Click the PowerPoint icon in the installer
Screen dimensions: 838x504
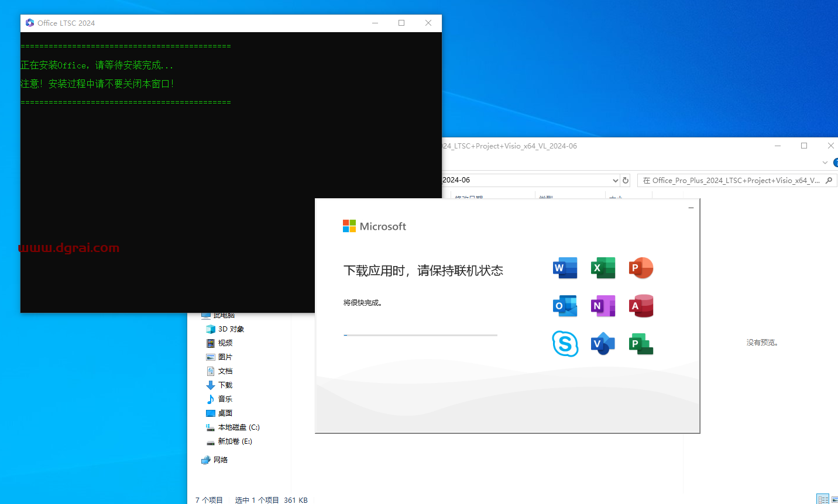click(x=641, y=268)
